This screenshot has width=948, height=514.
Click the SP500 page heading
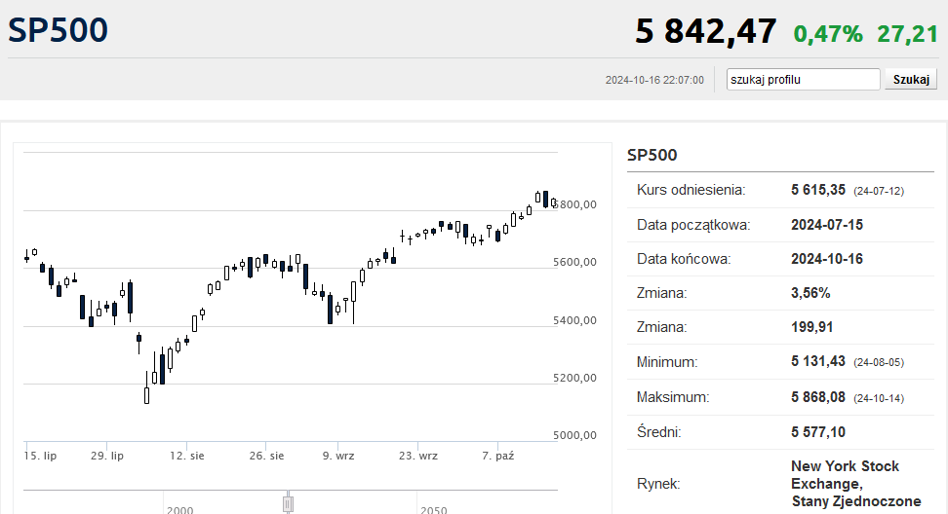[58, 30]
